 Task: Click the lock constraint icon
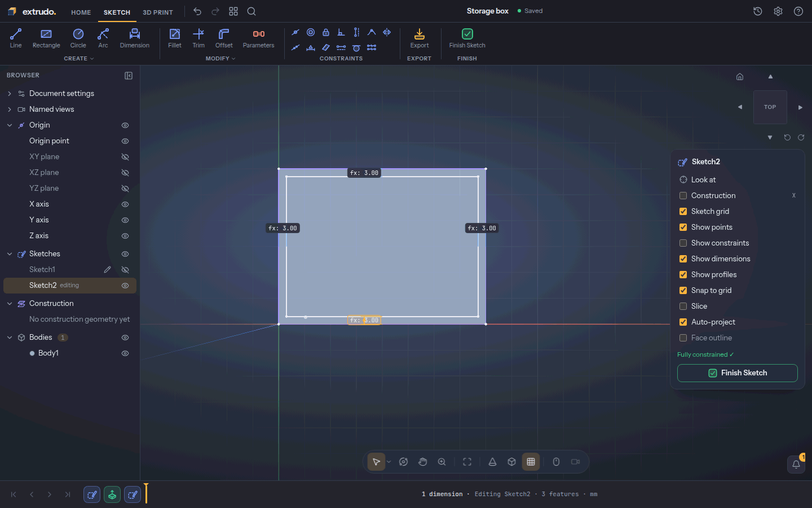pyautogui.click(x=326, y=32)
